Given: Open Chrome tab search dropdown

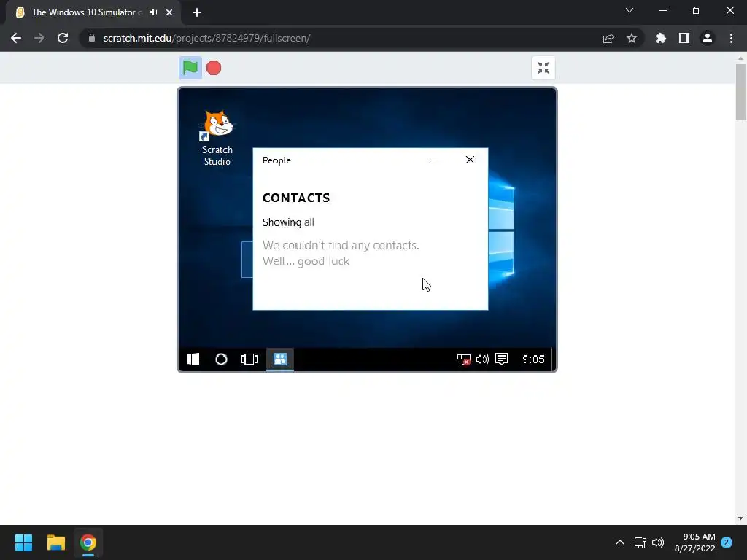Looking at the screenshot, I should pyautogui.click(x=630, y=10).
